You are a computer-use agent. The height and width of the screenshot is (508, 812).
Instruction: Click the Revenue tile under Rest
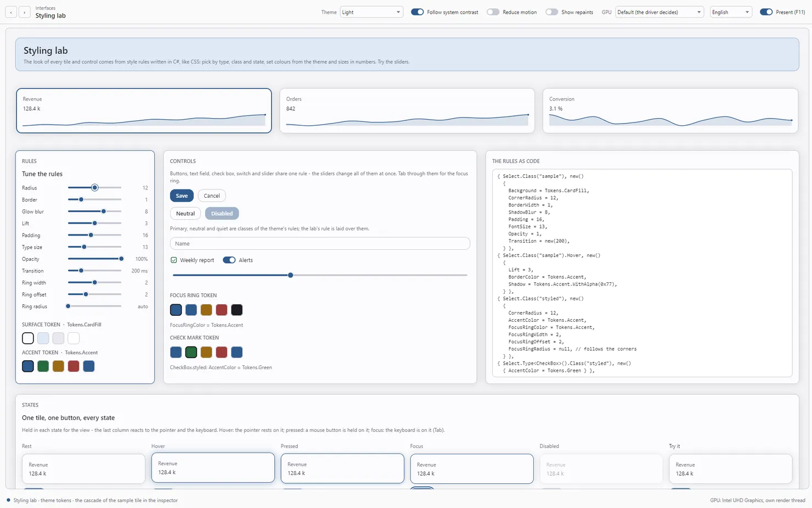point(83,469)
